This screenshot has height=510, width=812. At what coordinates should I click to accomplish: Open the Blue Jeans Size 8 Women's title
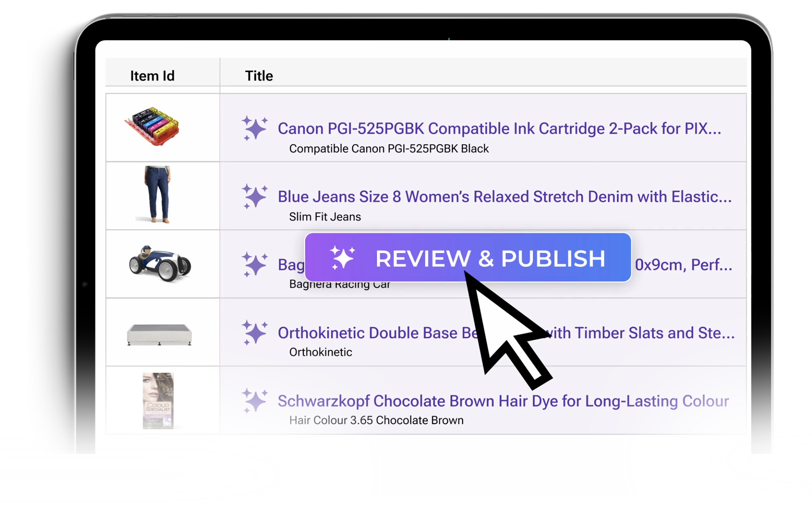pyautogui.click(x=505, y=197)
